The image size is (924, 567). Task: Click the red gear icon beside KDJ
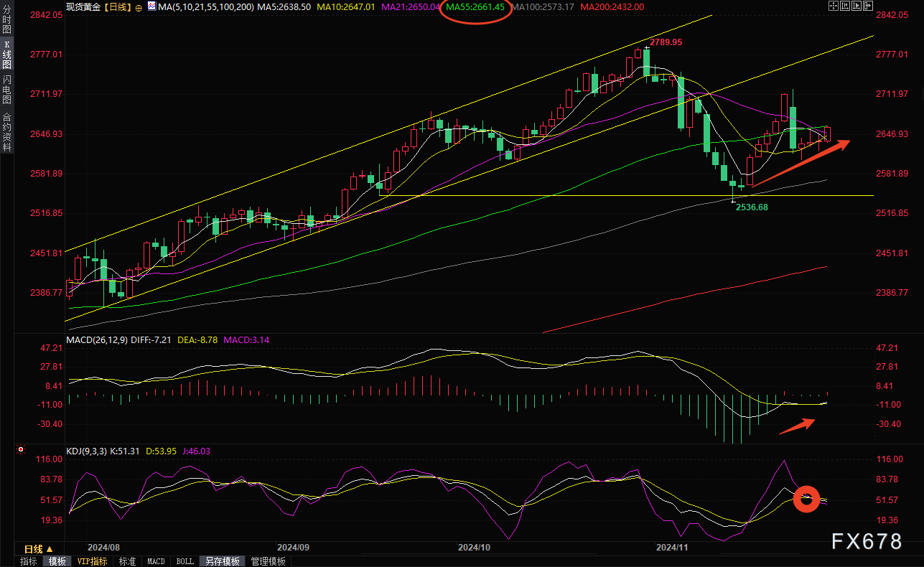tap(21, 451)
